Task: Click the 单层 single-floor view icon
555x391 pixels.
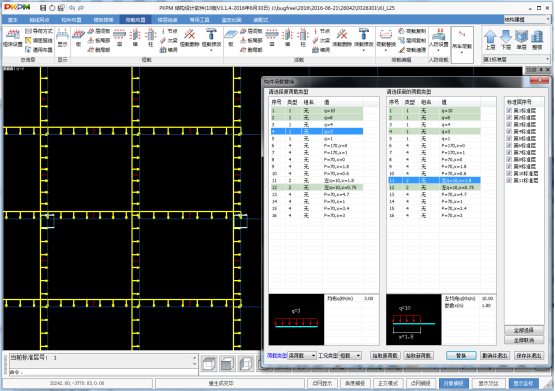Action: click(x=521, y=39)
